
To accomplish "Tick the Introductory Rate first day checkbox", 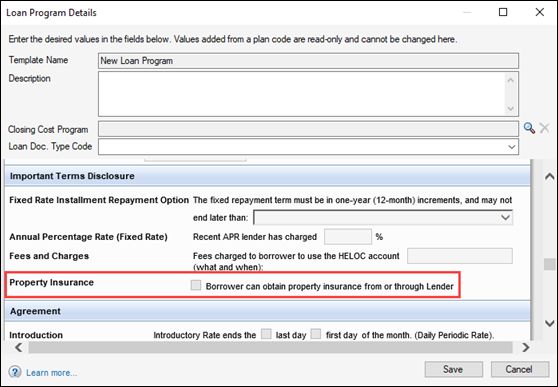I will [x=316, y=334].
